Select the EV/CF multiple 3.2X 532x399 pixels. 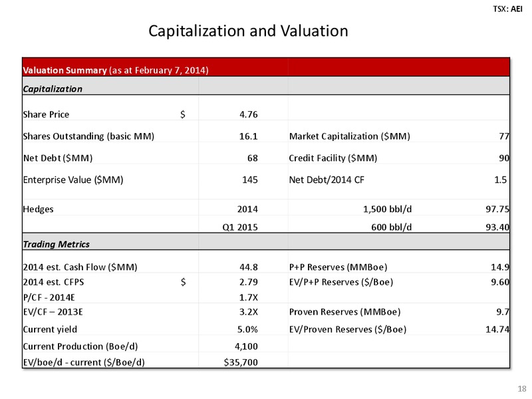coord(248,312)
